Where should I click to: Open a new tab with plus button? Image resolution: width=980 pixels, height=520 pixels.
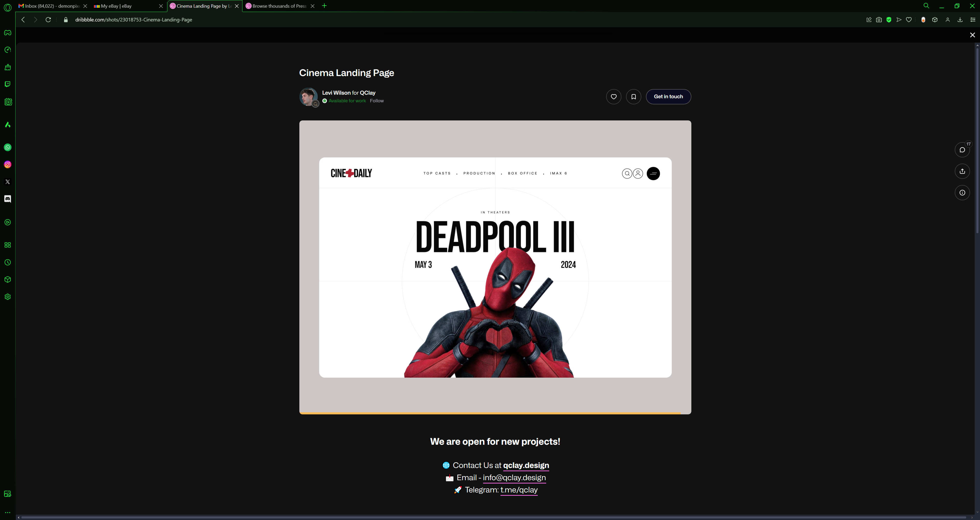[x=325, y=6]
